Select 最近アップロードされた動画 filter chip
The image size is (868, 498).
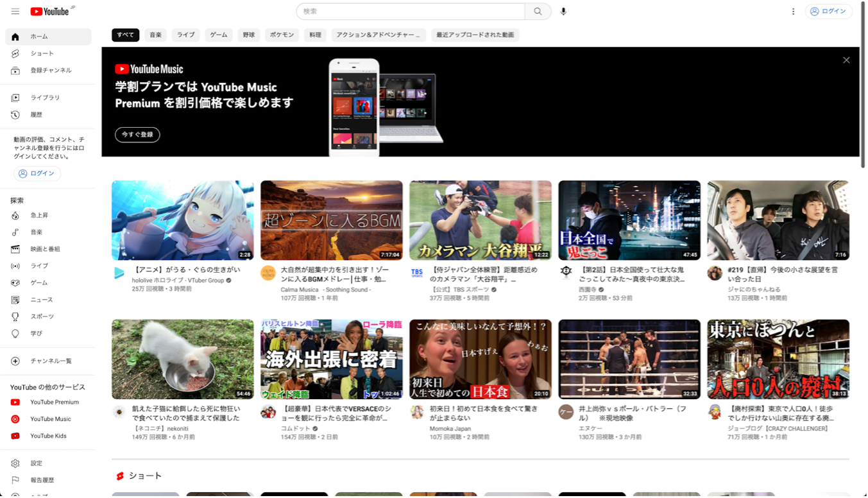tap(475, 35)
